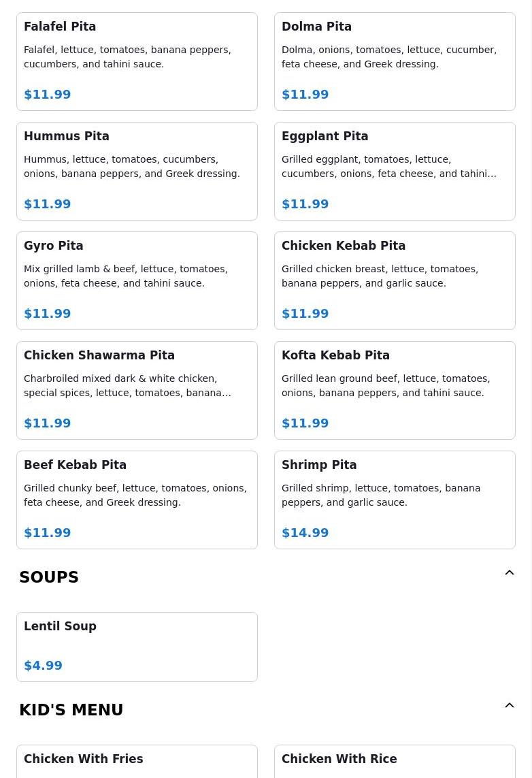
Task: Click the SOUPS section heading
Action: 49,577
